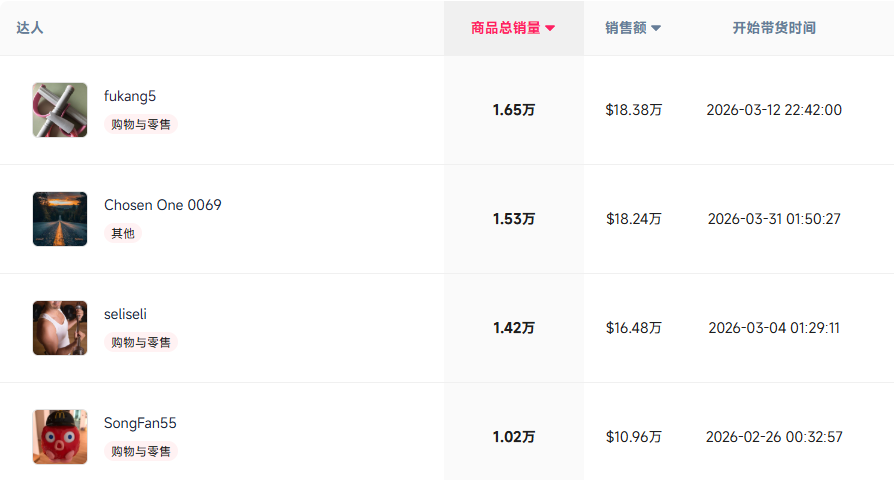
Task: Open SongFan55 creator name link
Action: coord(140,423)
